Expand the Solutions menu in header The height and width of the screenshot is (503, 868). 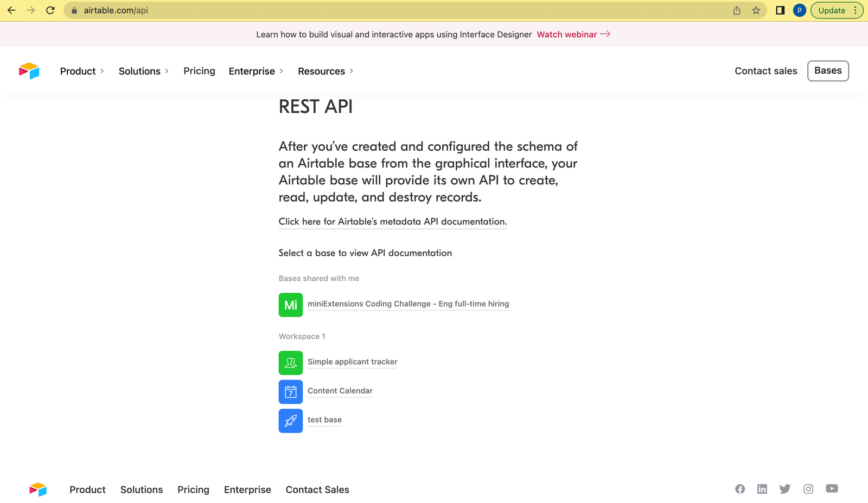[x=144, y=71]
